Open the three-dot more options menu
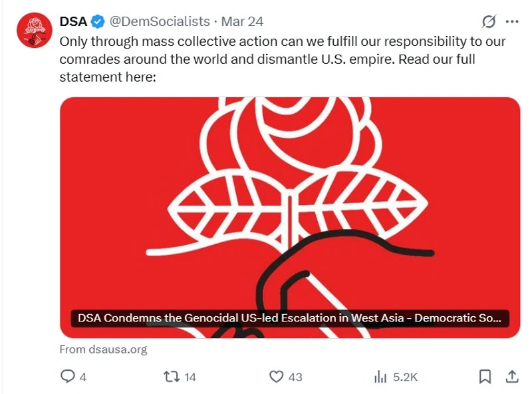Viewport: 532px width, 394px height. [511, 22]
